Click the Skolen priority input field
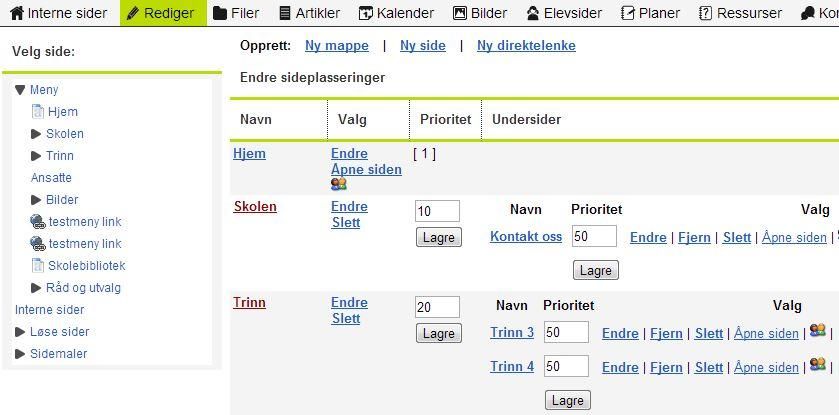Image resolution: width=839 pixels, height=415 pixels. point(437,211)
